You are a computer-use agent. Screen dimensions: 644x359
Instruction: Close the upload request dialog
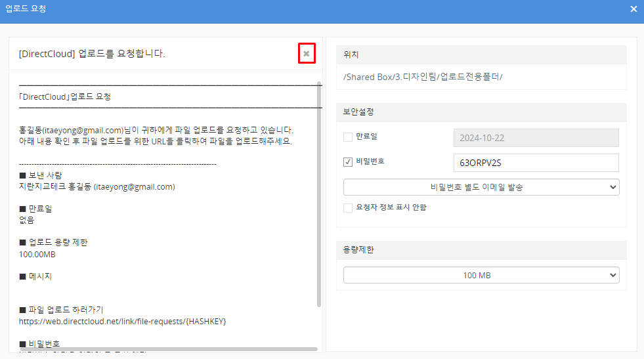(633, 9)
